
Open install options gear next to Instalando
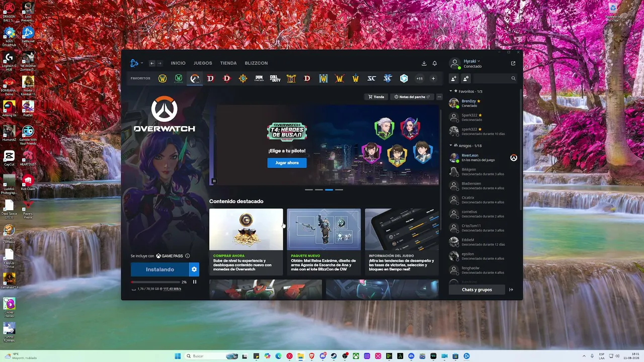(194, 269)
